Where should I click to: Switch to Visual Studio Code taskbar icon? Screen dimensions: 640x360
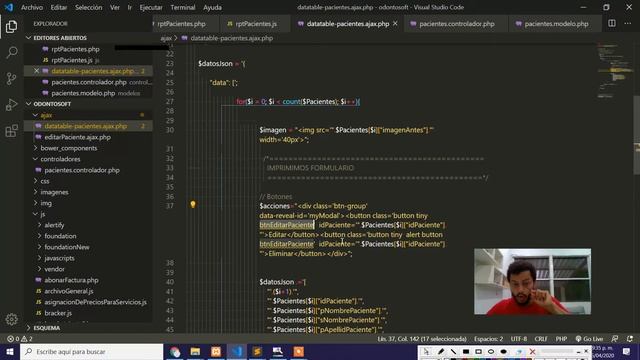(x=237, y=352)
